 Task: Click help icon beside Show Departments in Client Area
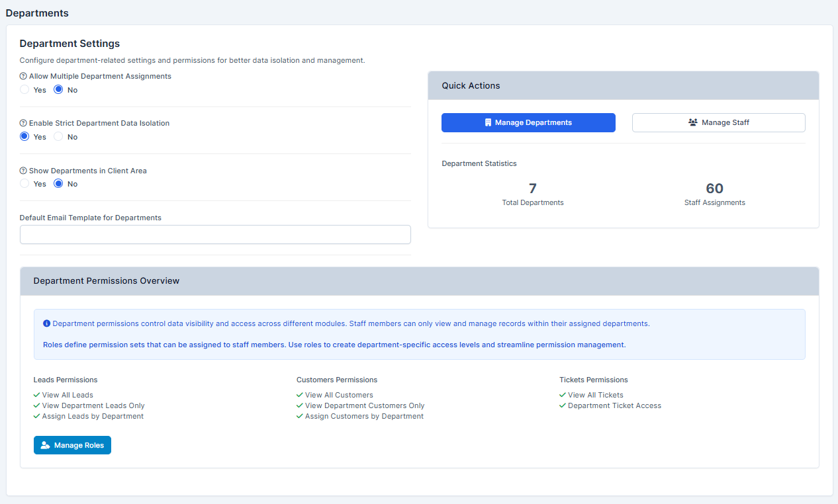point(23,171)
